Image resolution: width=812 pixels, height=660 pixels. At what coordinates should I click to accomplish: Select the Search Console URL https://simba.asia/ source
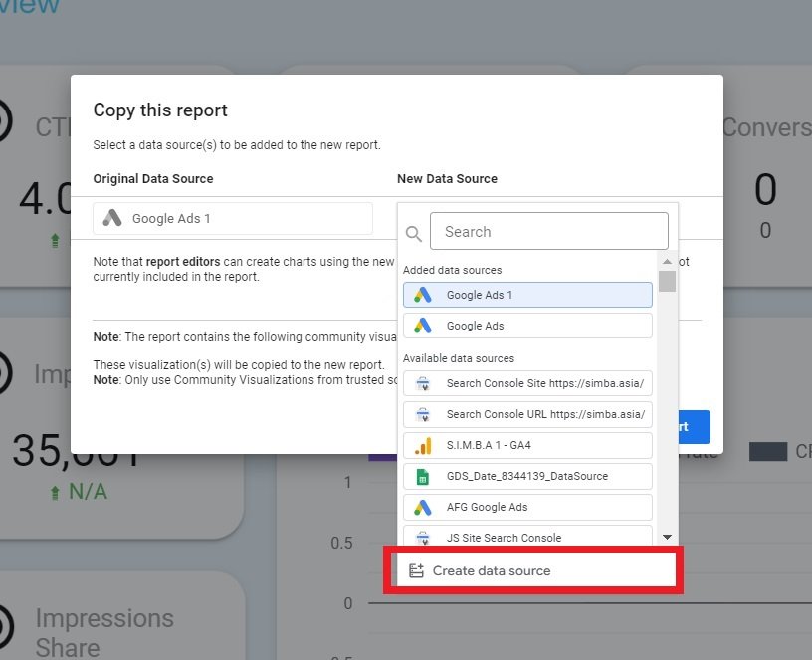coord(527,414)
